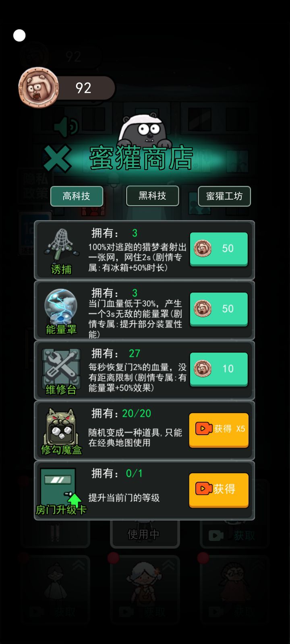Image resolution: width=290 pixels, height=644 pixels.
Task: Switch to the 黑科技 tab
Action: point(152,196)
